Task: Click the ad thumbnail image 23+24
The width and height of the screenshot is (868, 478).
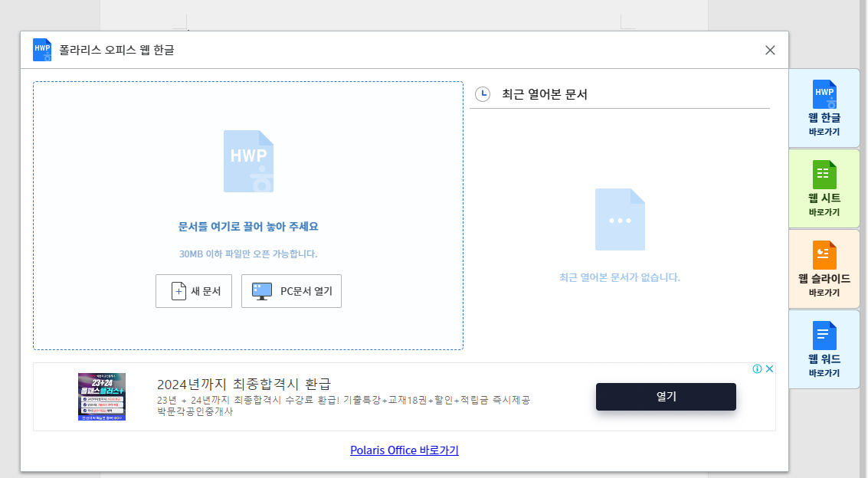Action: point(102,397)
